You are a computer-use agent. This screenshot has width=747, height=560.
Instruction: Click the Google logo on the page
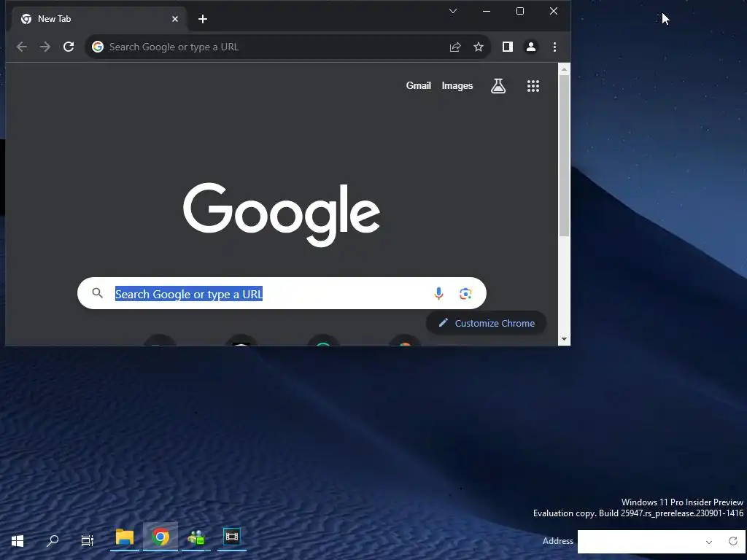click(x=282, y=214)
